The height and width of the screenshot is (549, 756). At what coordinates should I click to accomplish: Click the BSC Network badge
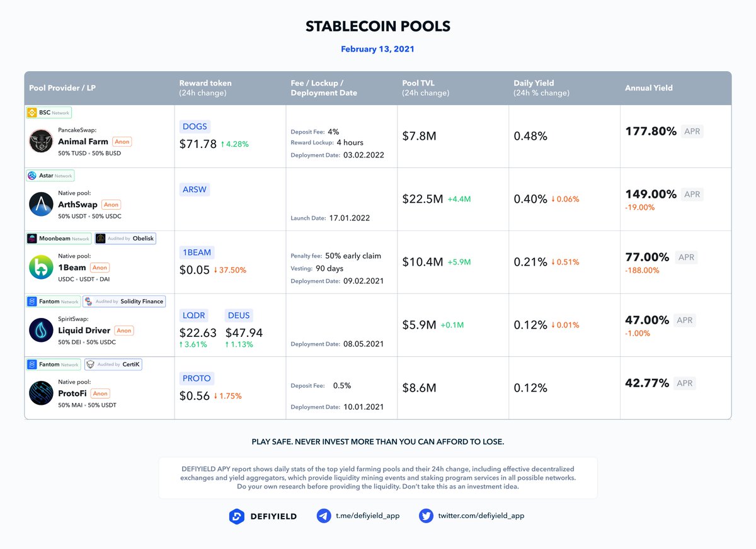(49, 113)
